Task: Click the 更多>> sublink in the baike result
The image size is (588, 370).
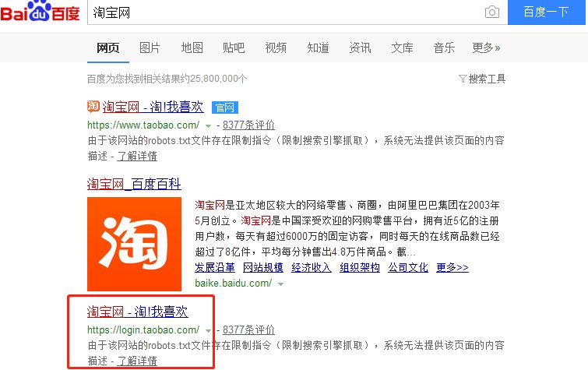Action: tap(452, 267)
